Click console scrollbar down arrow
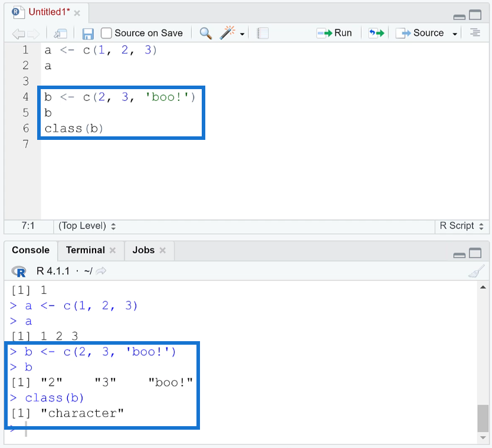Viewport: 492px width, 448px height. coord(483,437)
